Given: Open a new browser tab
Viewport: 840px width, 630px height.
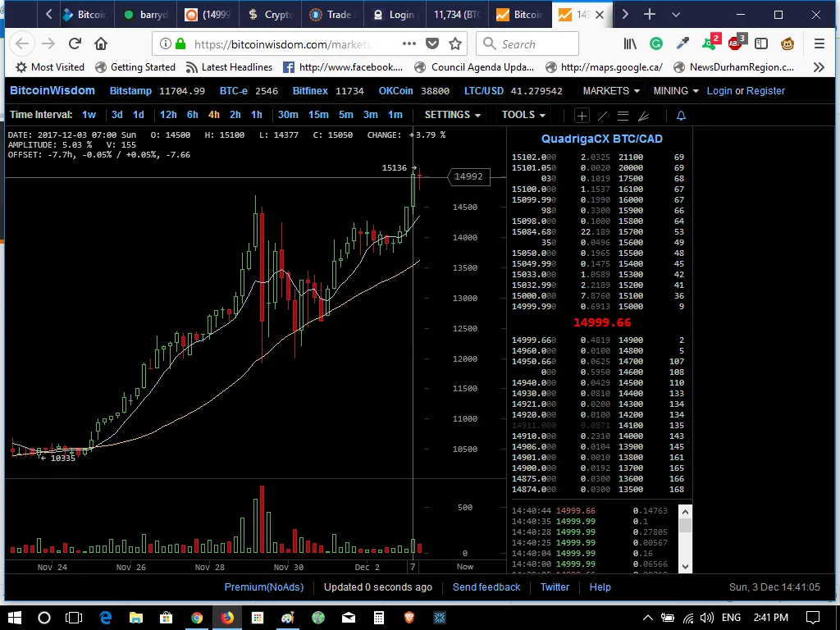Looking at the screenshot, I should [x=650, y=15].
